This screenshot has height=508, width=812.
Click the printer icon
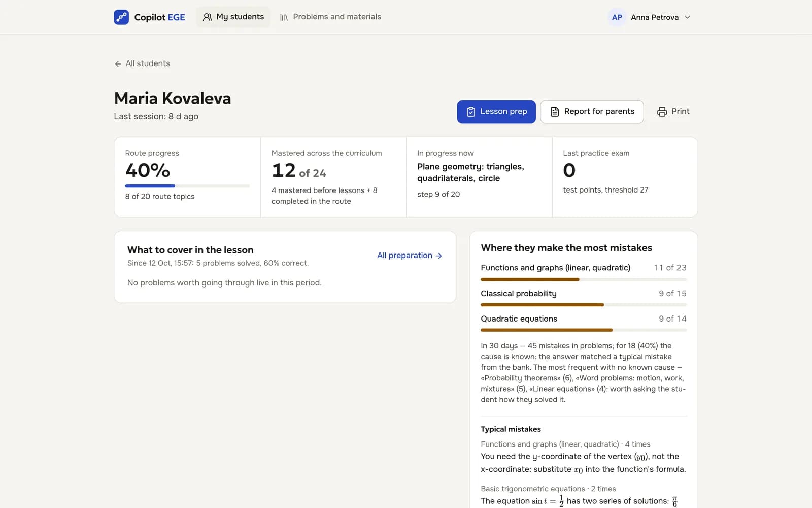click(x=662, y=112)
